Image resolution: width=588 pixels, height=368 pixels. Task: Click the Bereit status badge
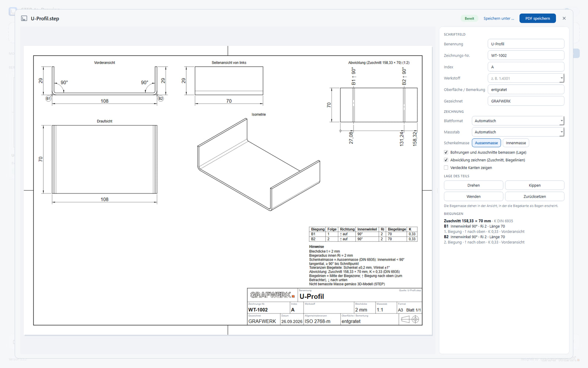[469, 18]
